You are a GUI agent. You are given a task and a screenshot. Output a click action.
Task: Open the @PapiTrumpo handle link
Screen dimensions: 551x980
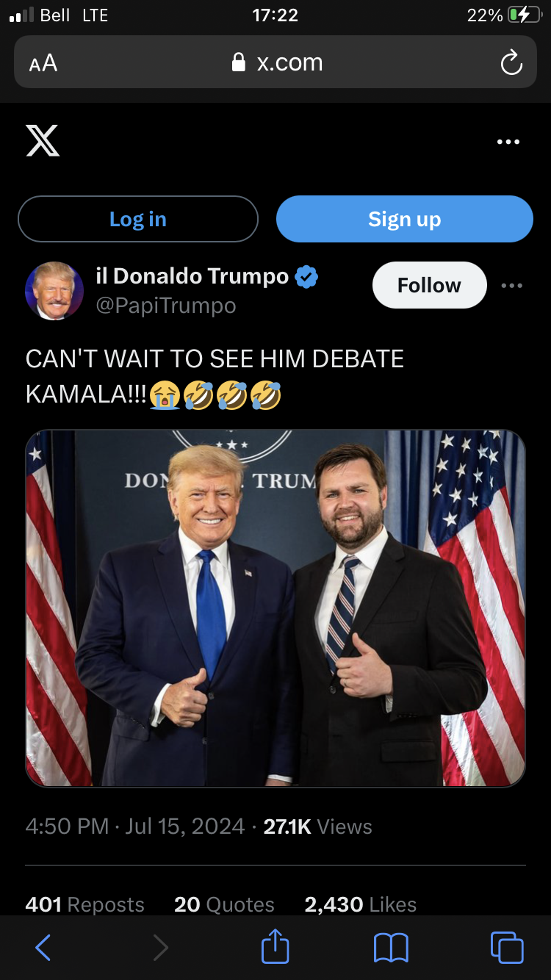[x=166, y=306]
